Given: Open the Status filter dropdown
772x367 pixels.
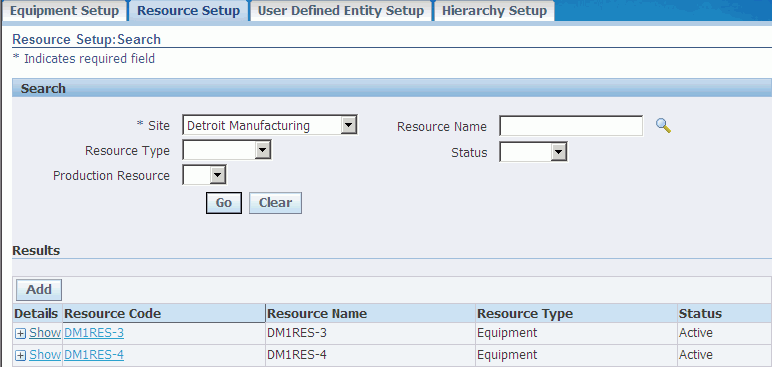Looking at the screenshot, I should 533,152.
